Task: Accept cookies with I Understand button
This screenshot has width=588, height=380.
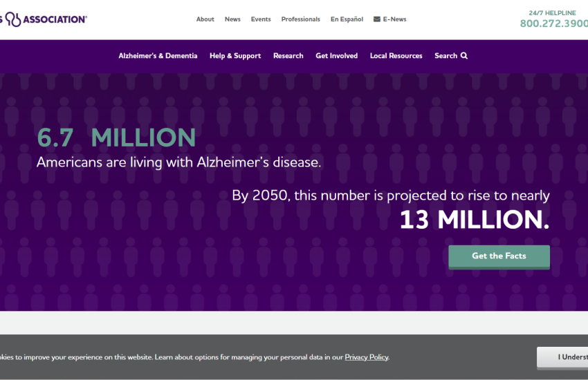Action: (562, 357)
